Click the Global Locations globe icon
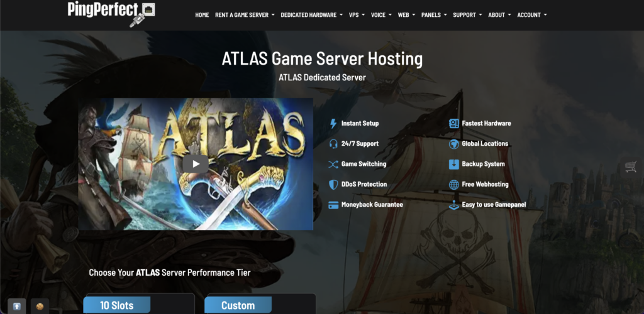Image resolution: width=644 pixels, height=314 pixels. [454, 144]
